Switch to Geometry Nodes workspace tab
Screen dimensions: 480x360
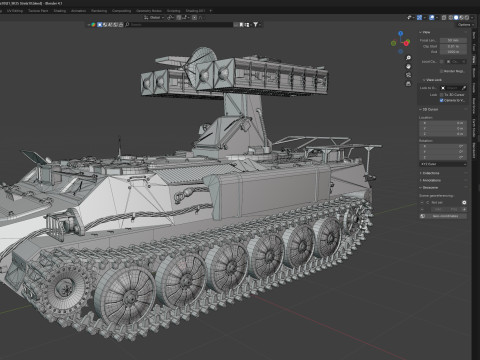149,11
